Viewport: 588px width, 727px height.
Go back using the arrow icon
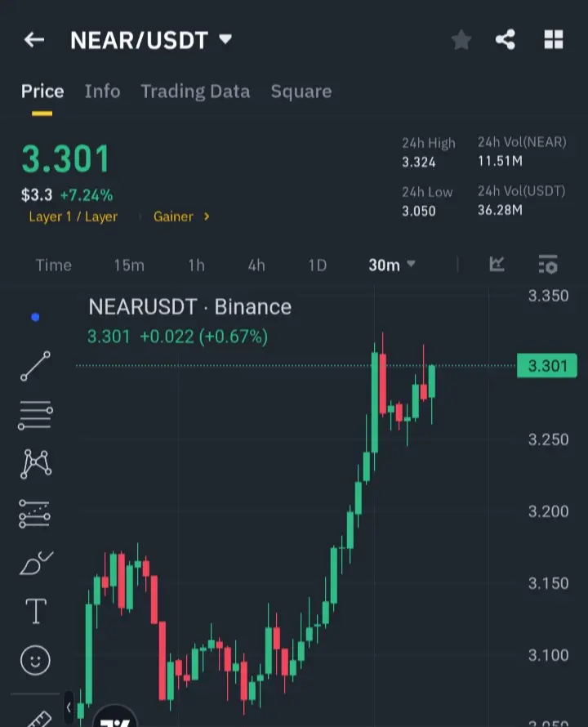tap(34, 40)
